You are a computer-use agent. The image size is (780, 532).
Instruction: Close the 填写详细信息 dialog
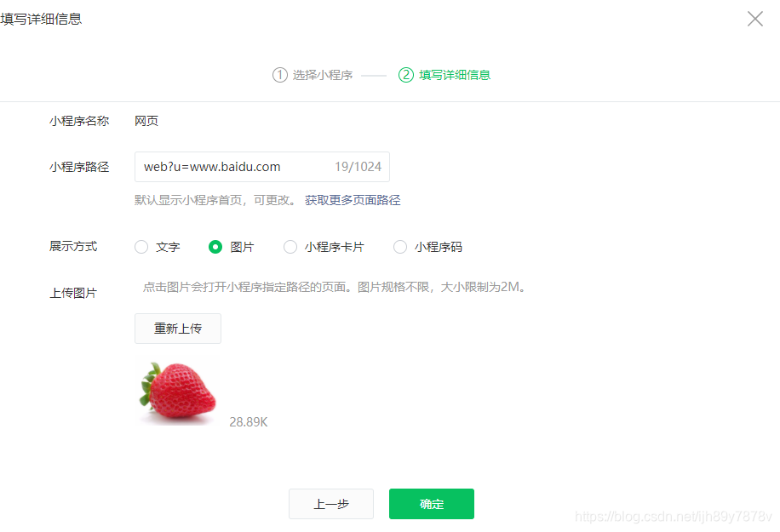[x=754, y=19]
